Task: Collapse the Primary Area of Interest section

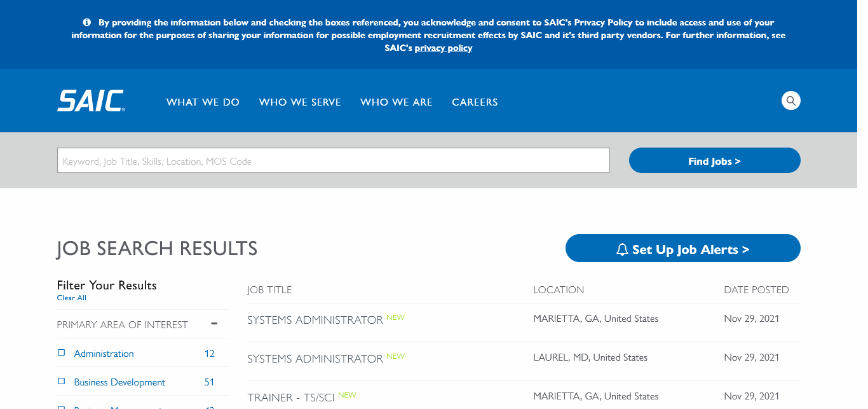Action: click(x=214, y=324)
